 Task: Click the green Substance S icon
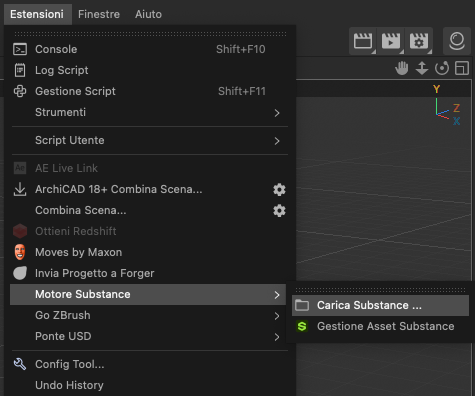tap(302, 326)
